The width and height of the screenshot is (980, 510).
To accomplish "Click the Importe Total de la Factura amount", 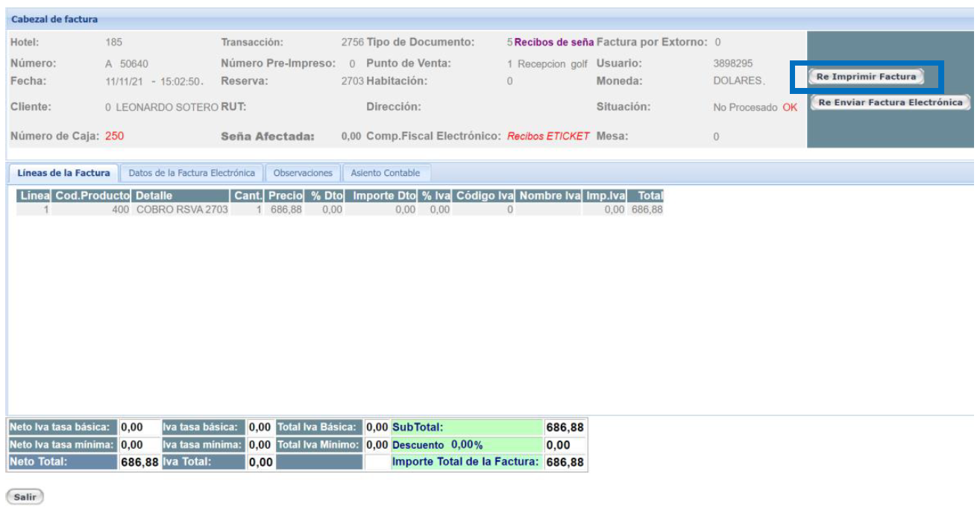I will pos(565,462).
